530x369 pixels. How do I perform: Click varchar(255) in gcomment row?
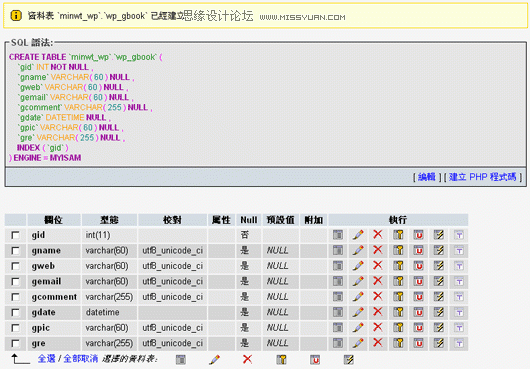point(109,297)
